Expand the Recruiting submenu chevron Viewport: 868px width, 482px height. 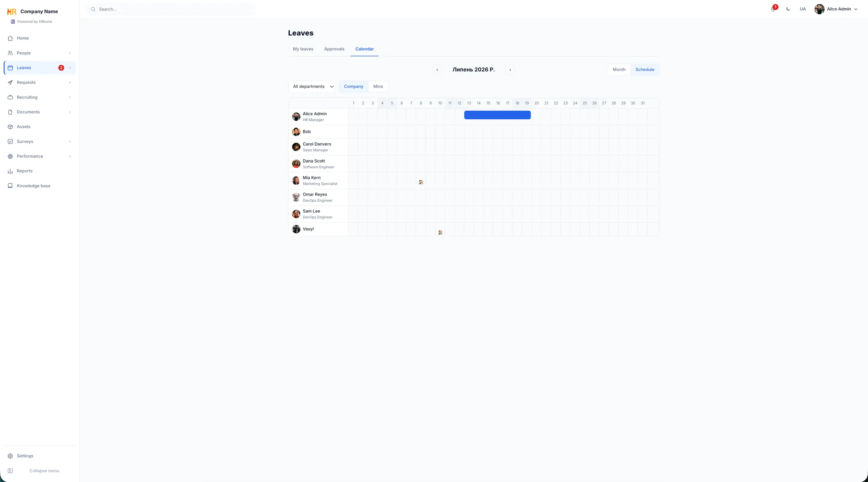[x=70, y=97]
